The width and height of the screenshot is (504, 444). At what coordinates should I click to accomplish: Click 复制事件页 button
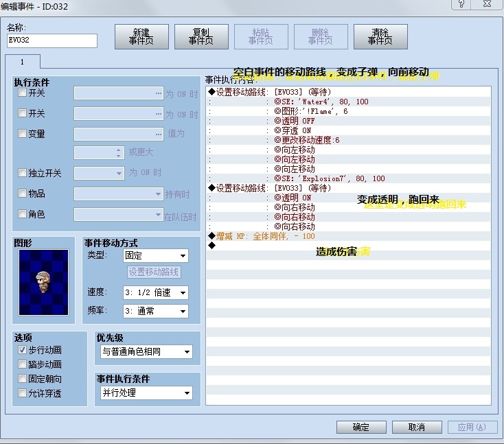click(x=201, y=36)
